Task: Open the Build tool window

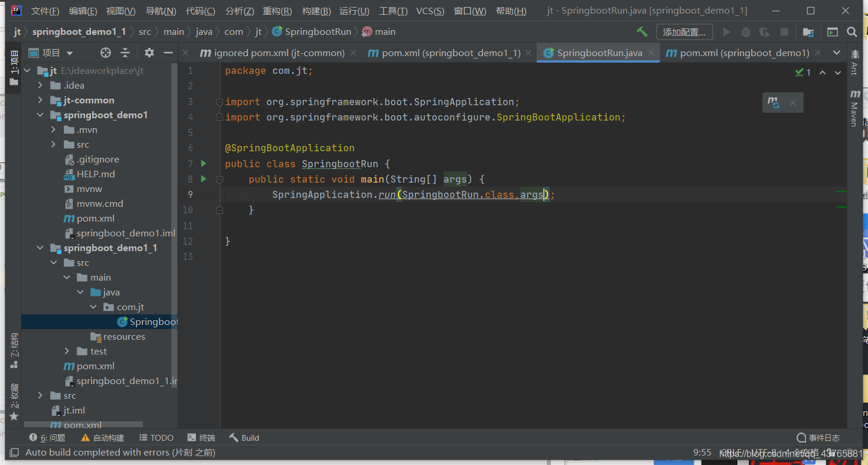Action: pos(244,438)
